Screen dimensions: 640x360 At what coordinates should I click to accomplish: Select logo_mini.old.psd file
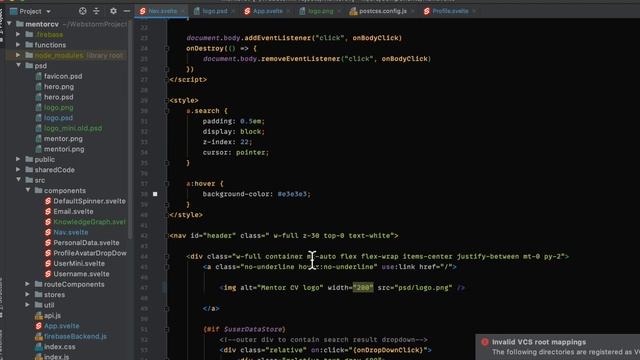point(73,128)
